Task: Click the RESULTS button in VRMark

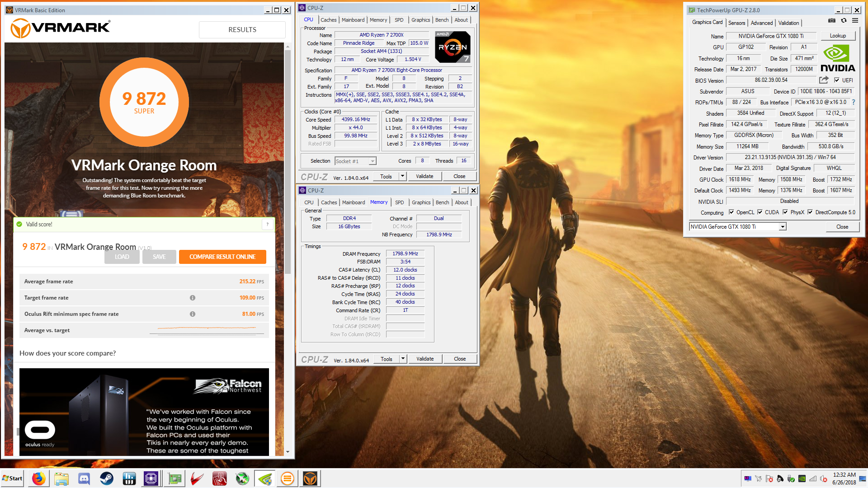Action: [x=242, y=30]
